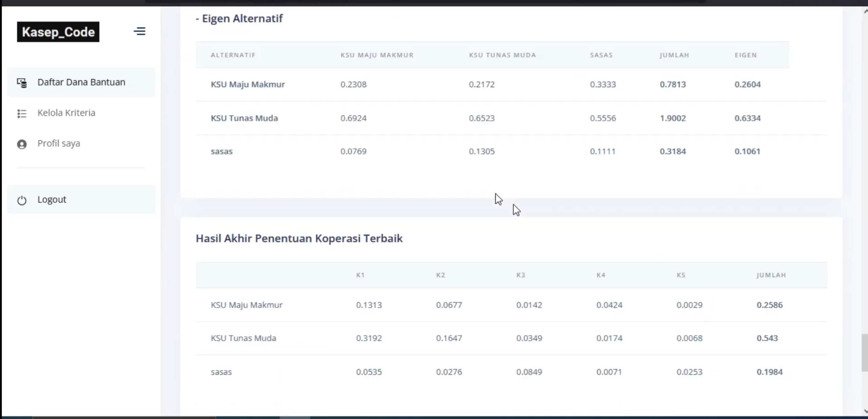Select eigen value 0.2604
868x419 pixels.
coord(747,84)
